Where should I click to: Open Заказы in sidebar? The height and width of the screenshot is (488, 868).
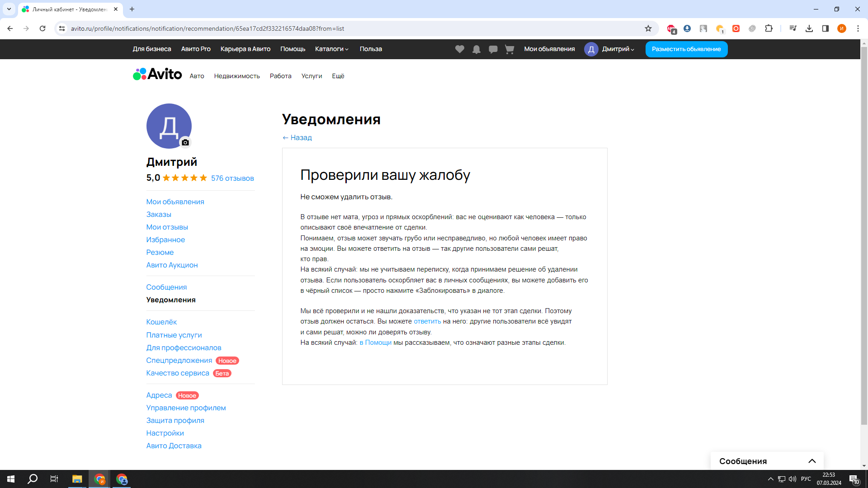(x=159, y=215)
